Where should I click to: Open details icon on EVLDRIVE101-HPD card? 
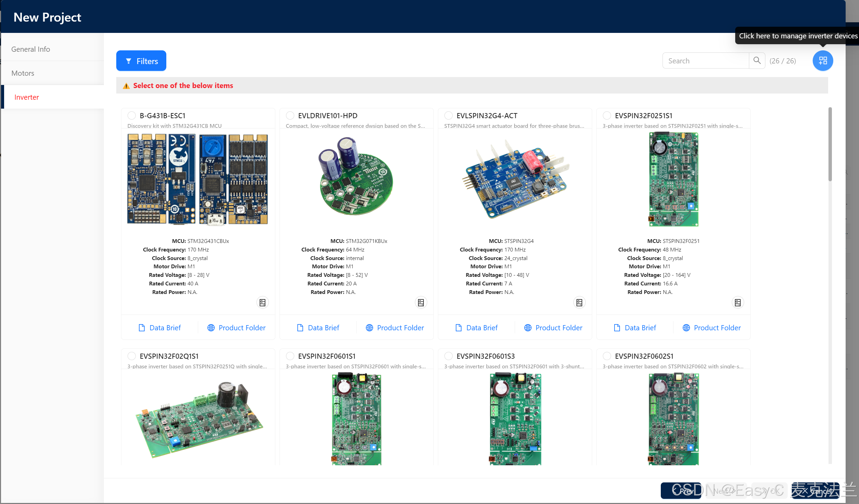click(421, 303)
